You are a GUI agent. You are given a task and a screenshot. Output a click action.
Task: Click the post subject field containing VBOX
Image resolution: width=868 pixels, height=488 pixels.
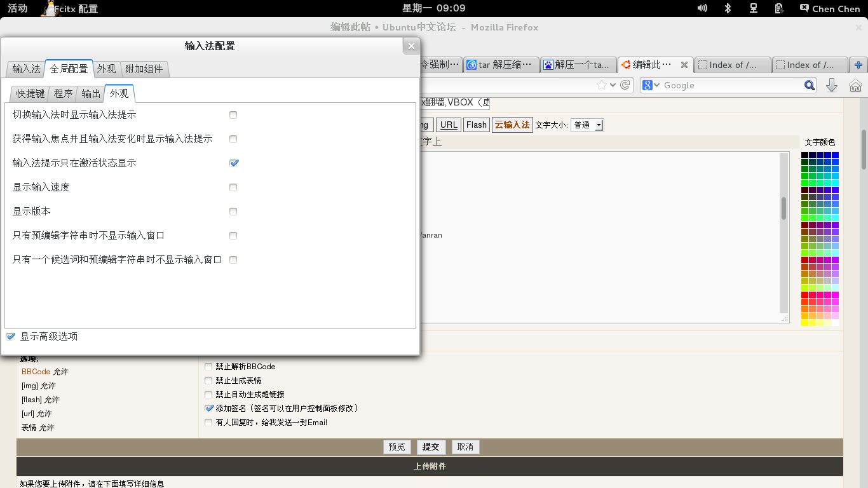[x=455, y=103]
